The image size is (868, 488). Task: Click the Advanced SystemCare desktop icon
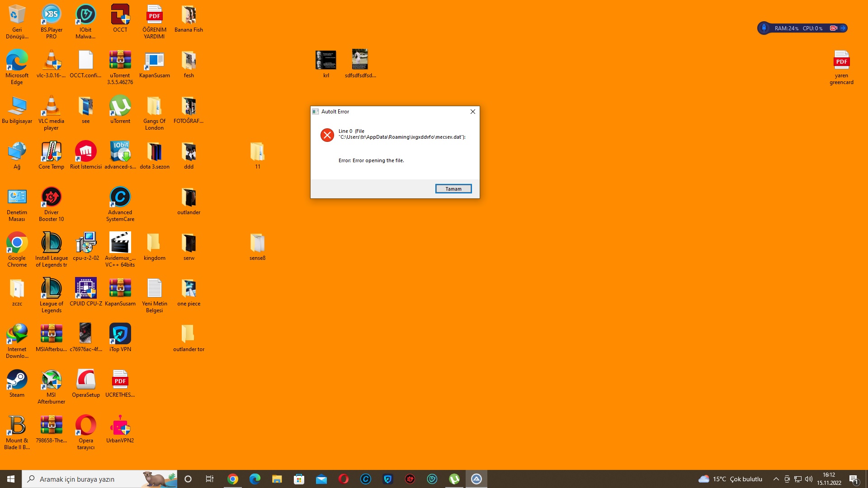coord(120,198)
